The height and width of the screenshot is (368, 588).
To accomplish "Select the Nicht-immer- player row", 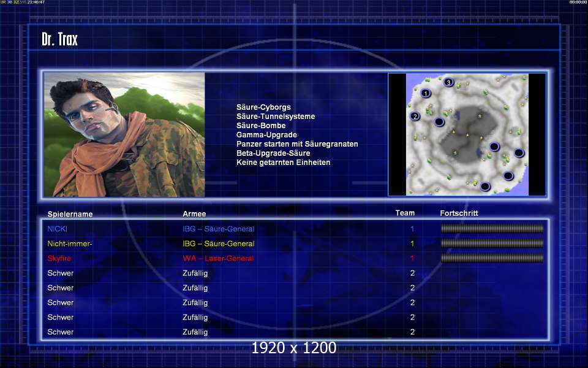I will tap(295, 243).
